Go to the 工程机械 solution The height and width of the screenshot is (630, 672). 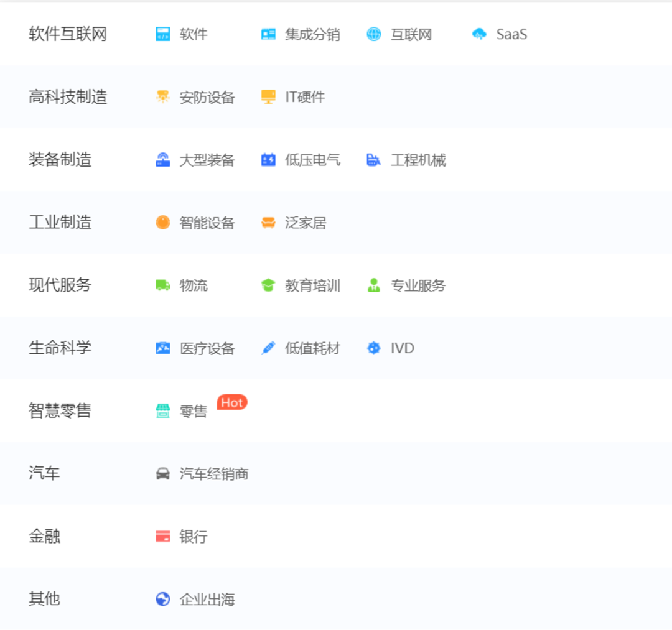click(x=418, y=160)
